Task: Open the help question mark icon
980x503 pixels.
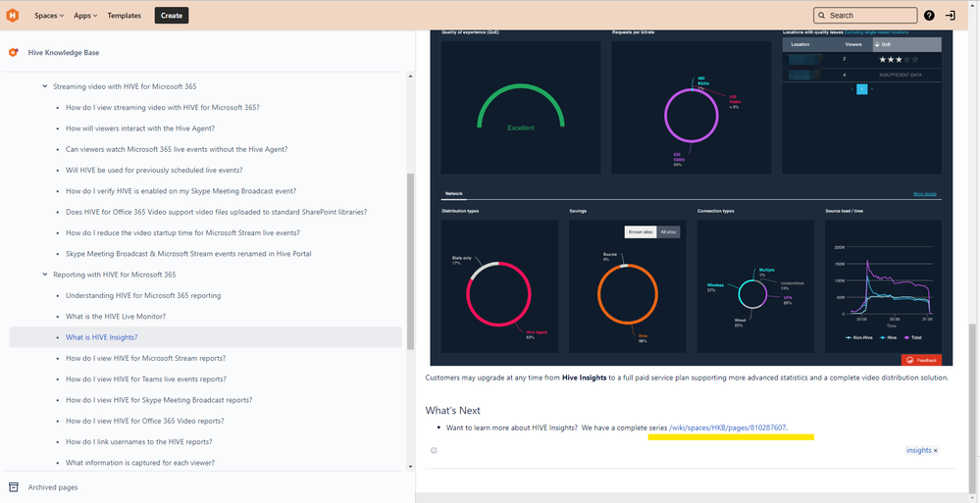Action: click(x=929, y=16)
